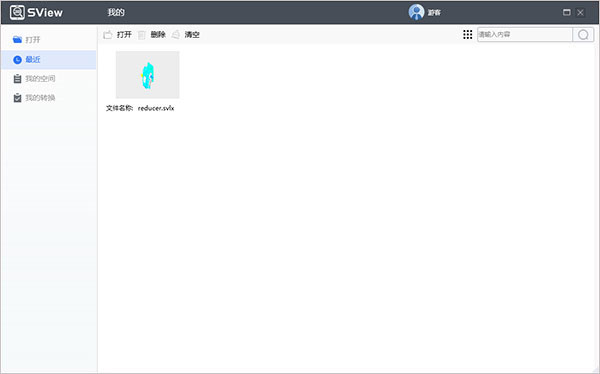Screen dimensions: 600x374
Task: Open the user avatar profile icon
Action: coord(416,12)
